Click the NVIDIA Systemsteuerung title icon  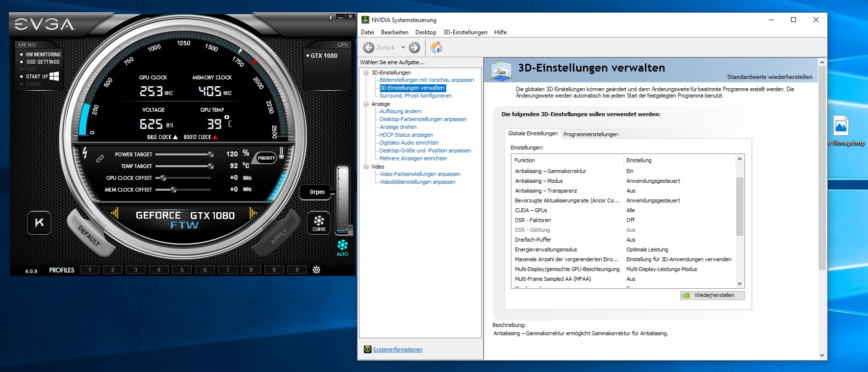365,20
